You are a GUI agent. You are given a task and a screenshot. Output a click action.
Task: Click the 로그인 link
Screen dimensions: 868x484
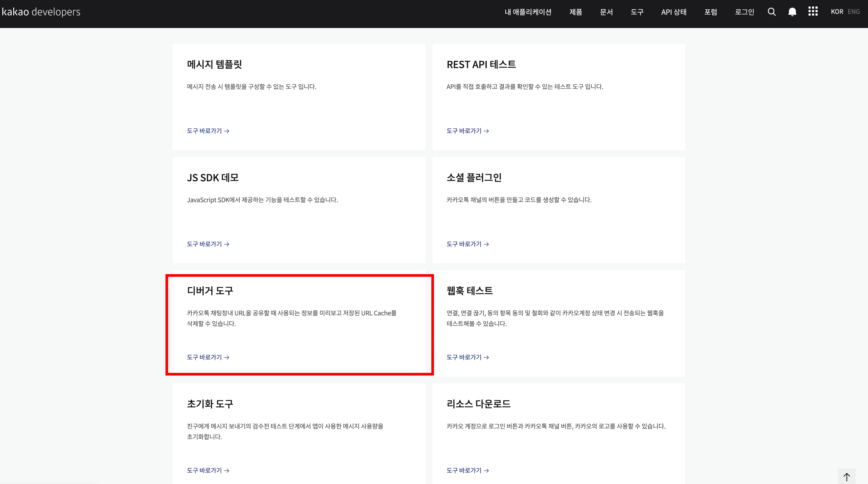744,12
